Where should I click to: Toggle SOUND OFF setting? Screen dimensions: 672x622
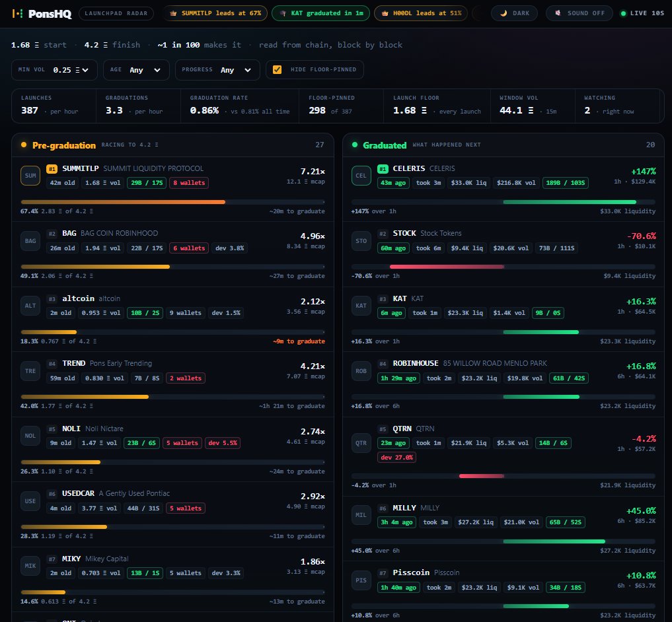(x=580, y=13)
